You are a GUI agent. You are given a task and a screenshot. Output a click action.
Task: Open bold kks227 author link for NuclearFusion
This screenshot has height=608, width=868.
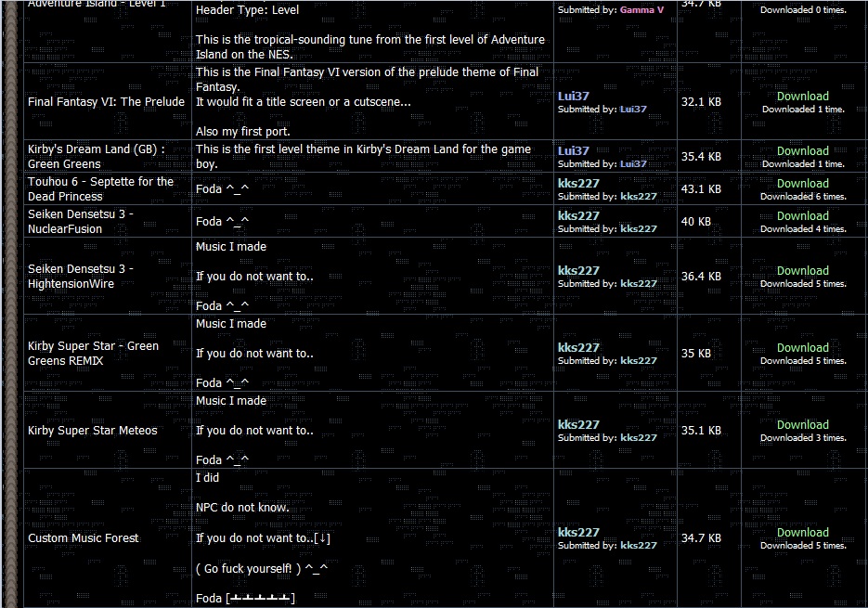pyautogui.click(x=578, y=216)
